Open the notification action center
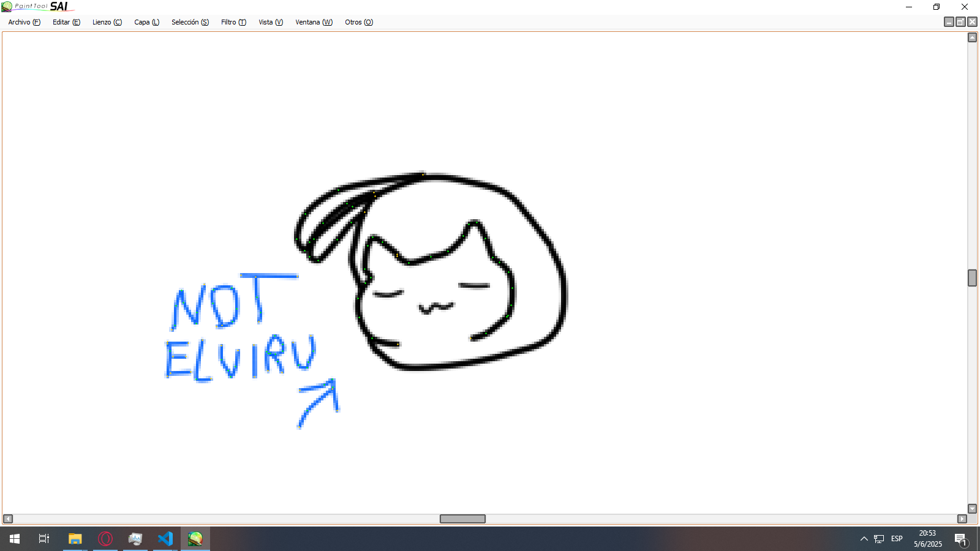 pyautogui.click(x=960, y=539)
